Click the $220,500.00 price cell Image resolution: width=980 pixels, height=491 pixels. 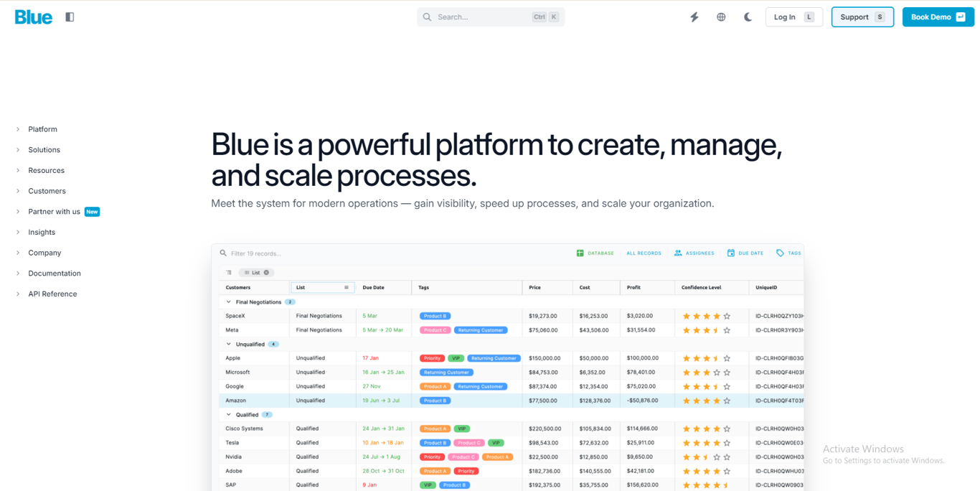tap(546, 429)
